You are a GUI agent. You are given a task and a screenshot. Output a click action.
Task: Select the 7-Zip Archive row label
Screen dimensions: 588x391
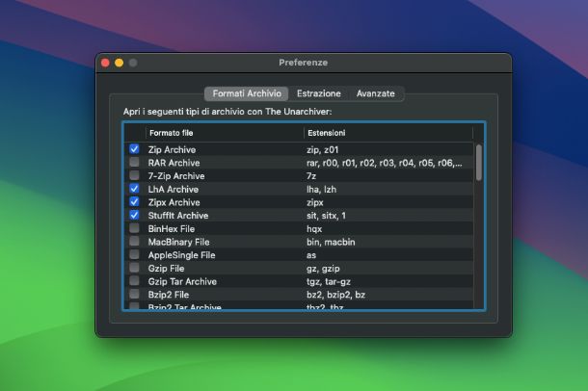click(176, 176)
